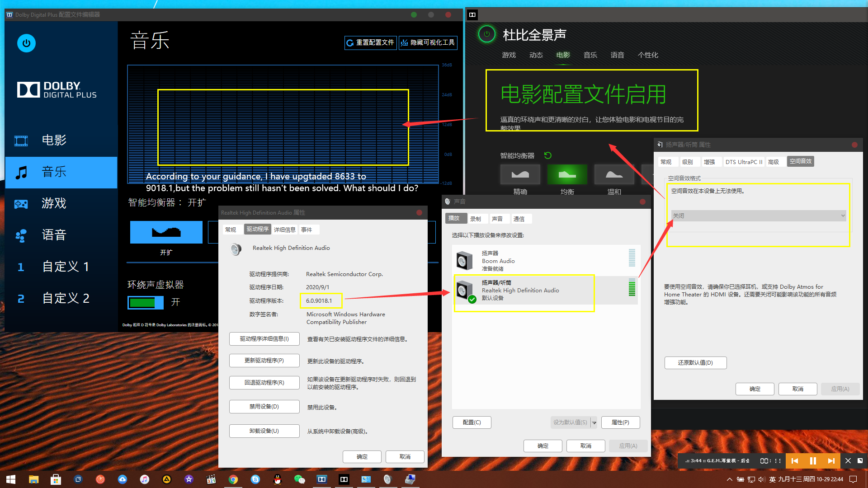Select the 自定义 2 custom profile
The height and width of the screenshot is (488, 868).
pos(61,298)
